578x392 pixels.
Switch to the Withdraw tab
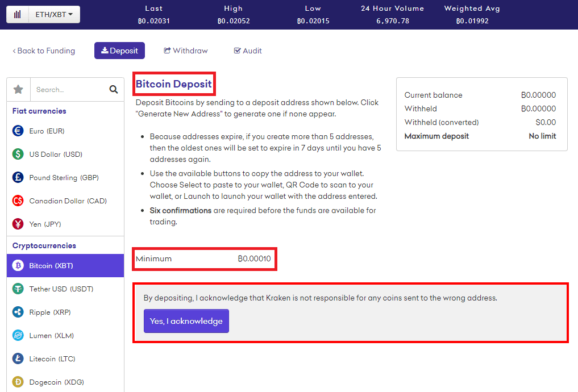(x=186, y=51)
